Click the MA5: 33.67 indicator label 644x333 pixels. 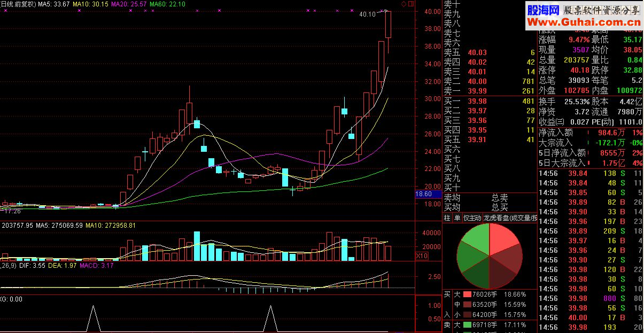(x=53, y=4)
